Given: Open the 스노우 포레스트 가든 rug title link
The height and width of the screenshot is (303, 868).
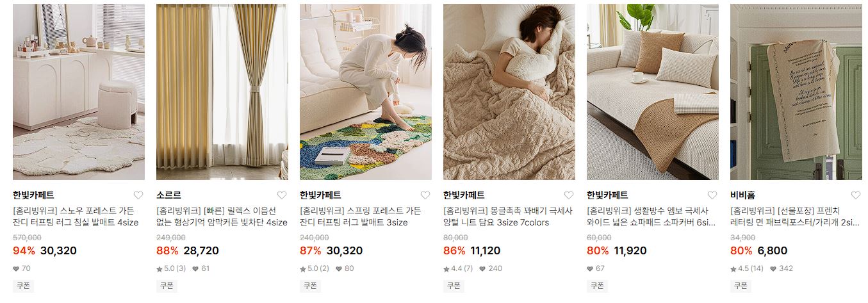Looking at the screenshot, I should pos(76,217).
